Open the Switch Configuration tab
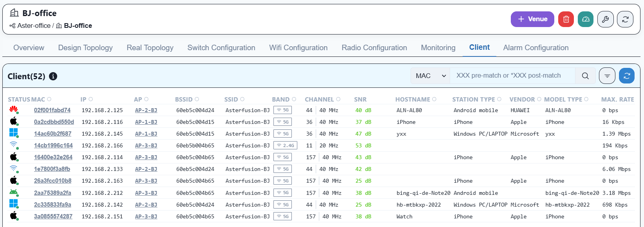 coord(221,48)
